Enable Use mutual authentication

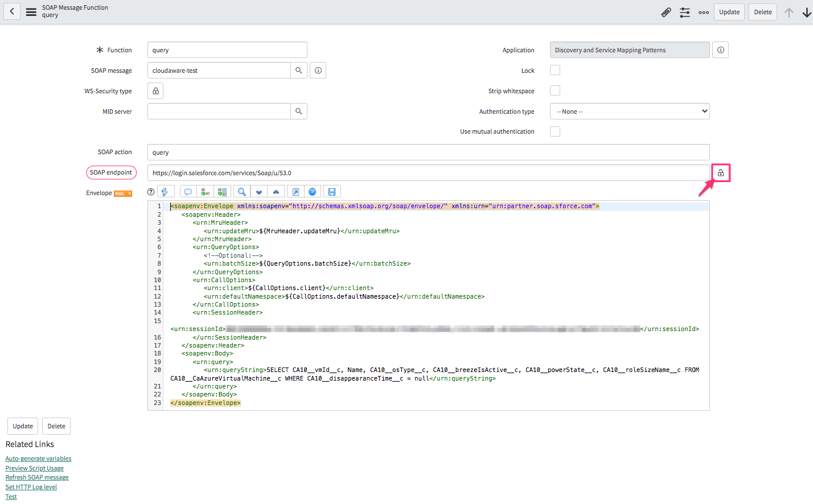(x=555, y=131)
